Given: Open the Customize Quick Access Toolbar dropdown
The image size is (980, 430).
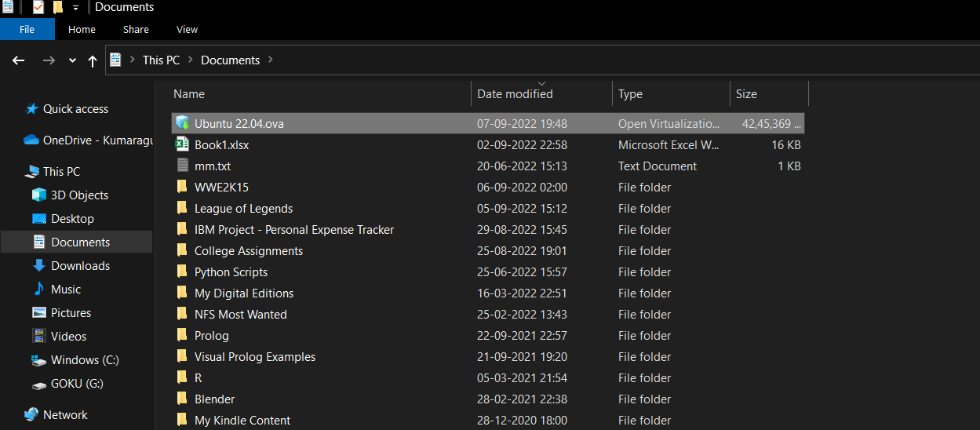Looking at the screenshot, I should click(x=75, y=8).
